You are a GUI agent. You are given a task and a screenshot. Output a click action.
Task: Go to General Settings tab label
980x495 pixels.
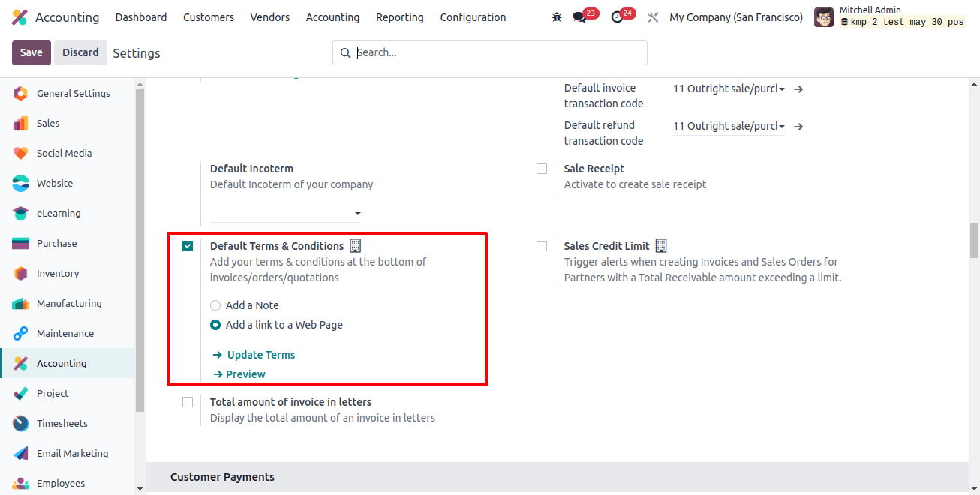click(74, 94)
